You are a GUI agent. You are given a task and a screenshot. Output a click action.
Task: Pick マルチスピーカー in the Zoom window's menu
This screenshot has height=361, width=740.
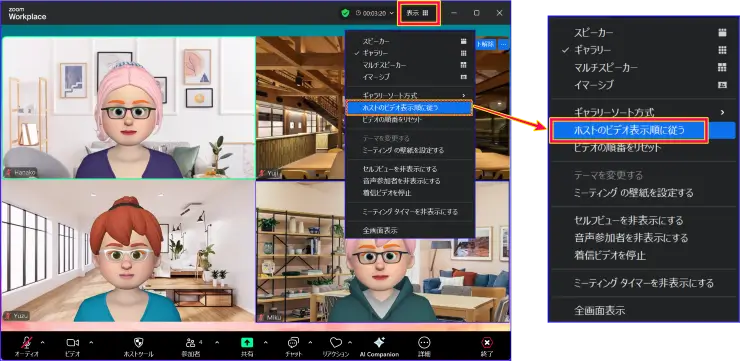click(x=384, y=65)
